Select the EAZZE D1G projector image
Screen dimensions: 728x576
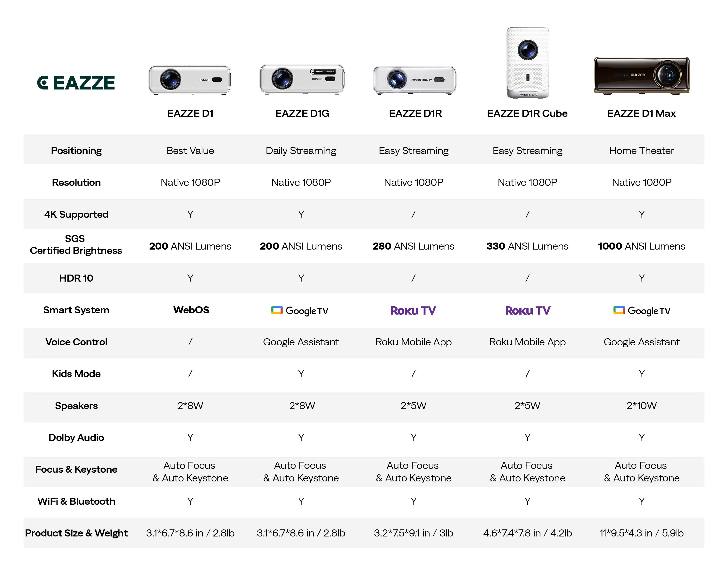(302, 79)
